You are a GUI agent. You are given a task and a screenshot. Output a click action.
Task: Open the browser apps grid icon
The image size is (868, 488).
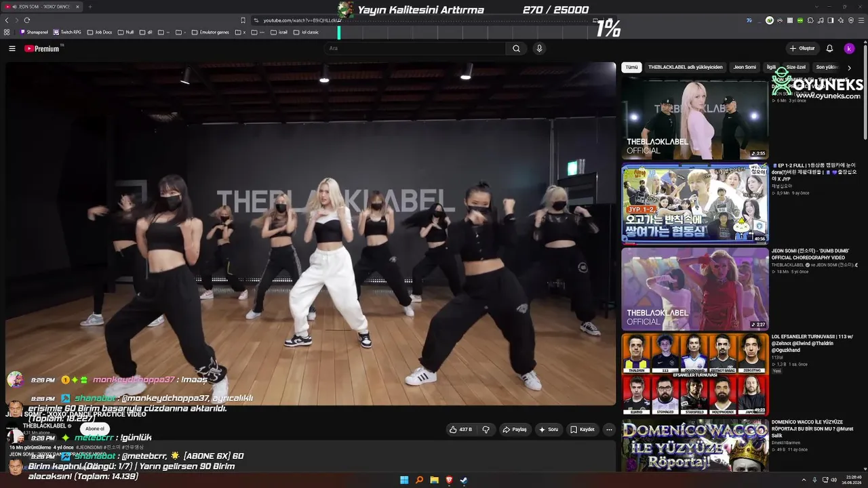[7, 32]
